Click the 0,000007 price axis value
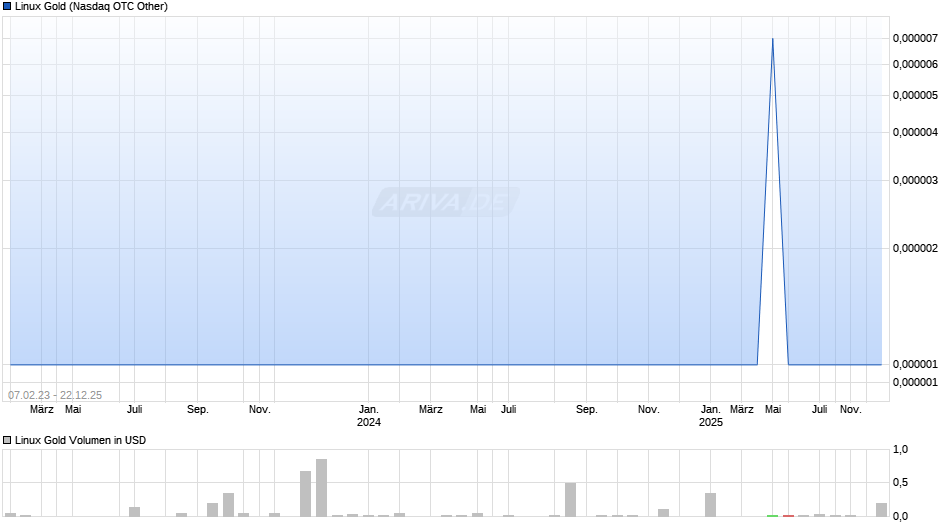Viewport: 940px width, 526px height. tap(915, 38)
